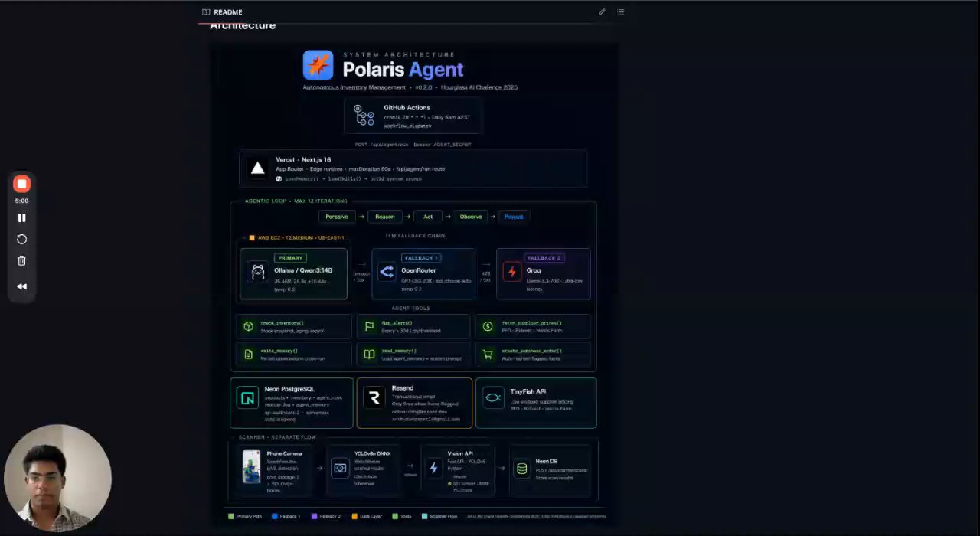Click the Tools legend swatch
The height and width of the screenshot is (536, 980).
point(395,516)
